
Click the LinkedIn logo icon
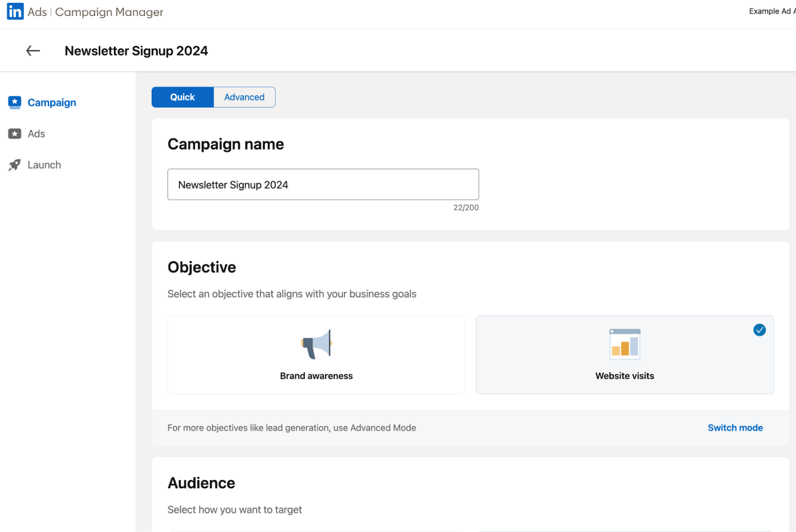14,11
